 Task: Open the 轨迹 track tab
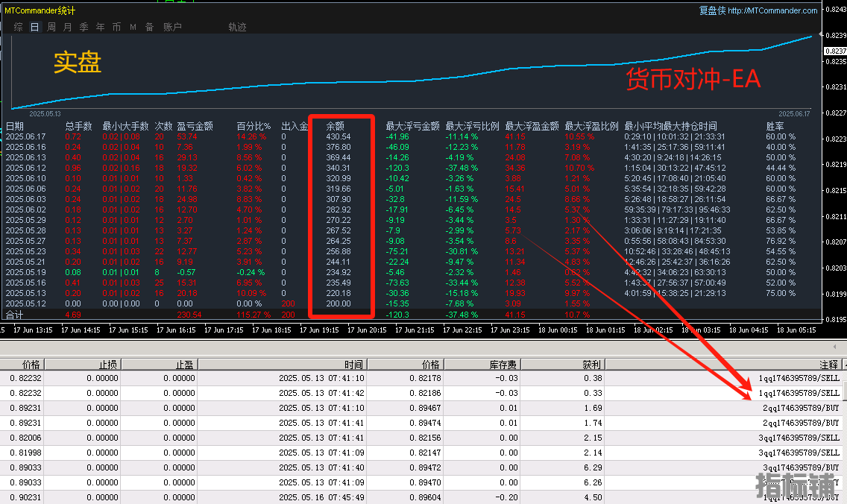(237, 27)
